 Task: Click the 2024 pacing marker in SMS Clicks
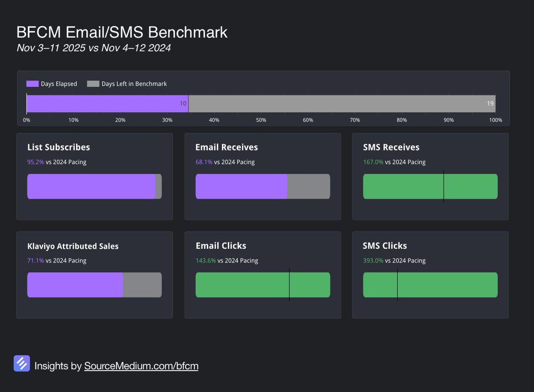click(397, 285)
